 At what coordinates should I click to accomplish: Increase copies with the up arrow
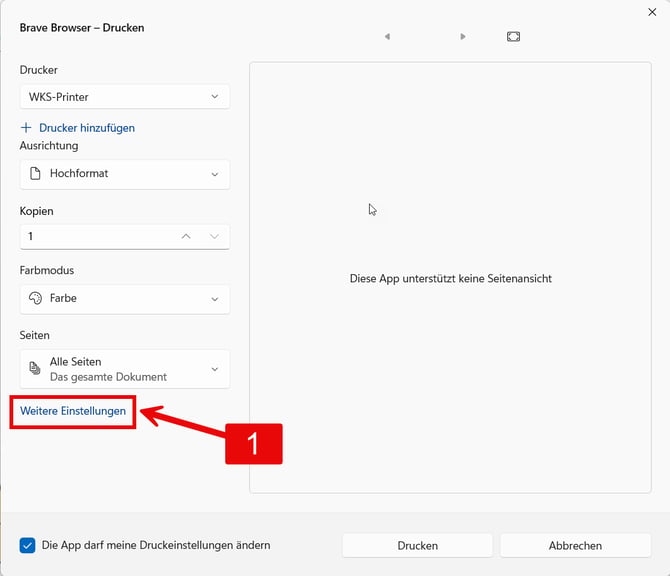point(186,236)
